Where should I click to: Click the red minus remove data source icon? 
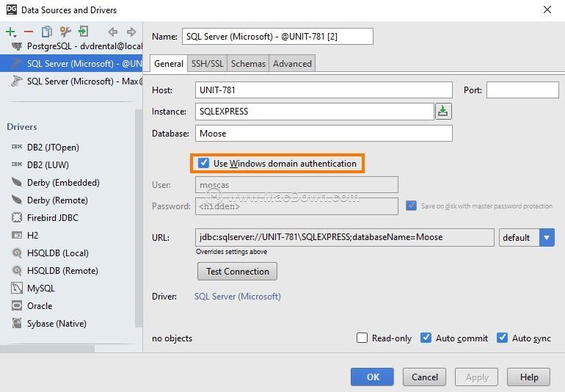point(29,32)
